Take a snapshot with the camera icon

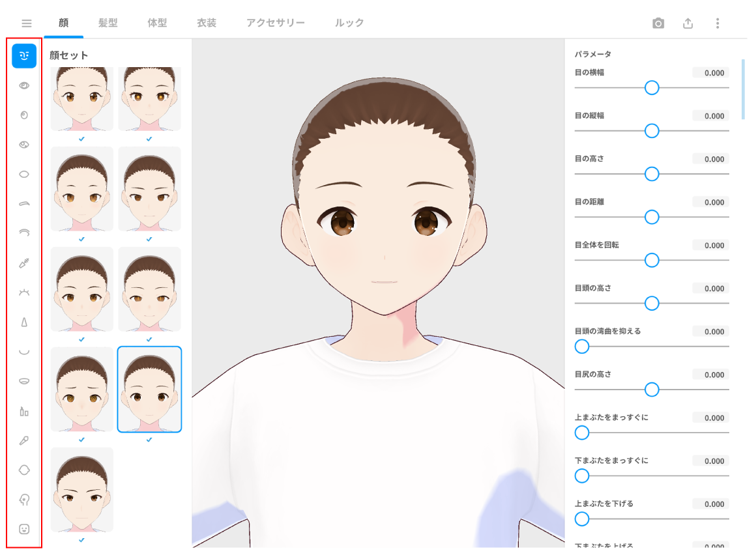pos(658,23)
